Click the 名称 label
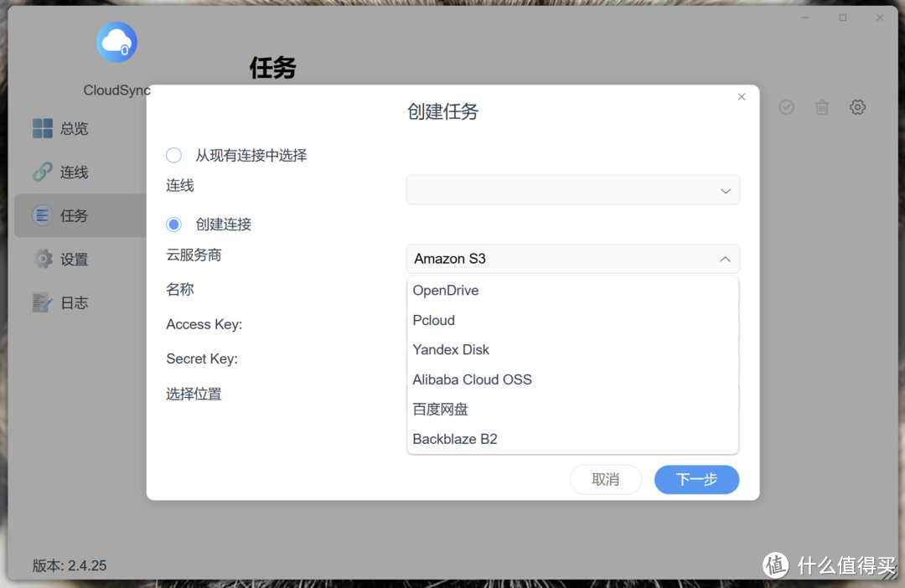This screenshot has height=588, width=905. pos(180,289)
